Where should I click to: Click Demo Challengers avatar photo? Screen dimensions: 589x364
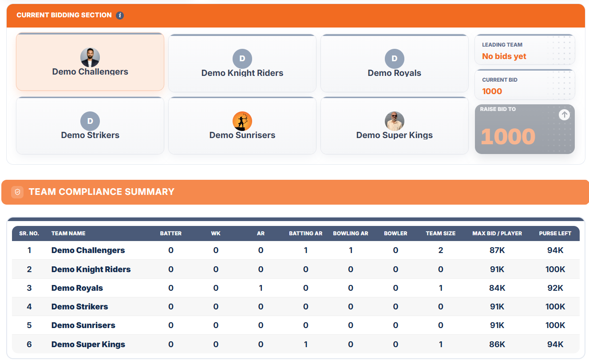coord(90,58)
